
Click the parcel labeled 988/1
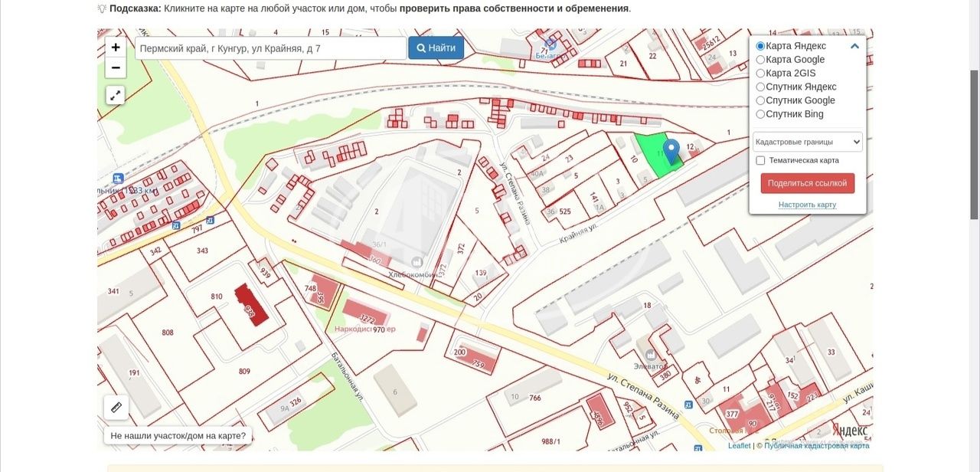[x=550, y=442]
